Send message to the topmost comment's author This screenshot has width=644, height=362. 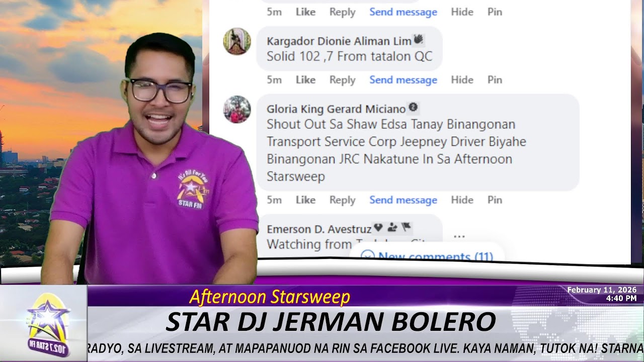403,12
